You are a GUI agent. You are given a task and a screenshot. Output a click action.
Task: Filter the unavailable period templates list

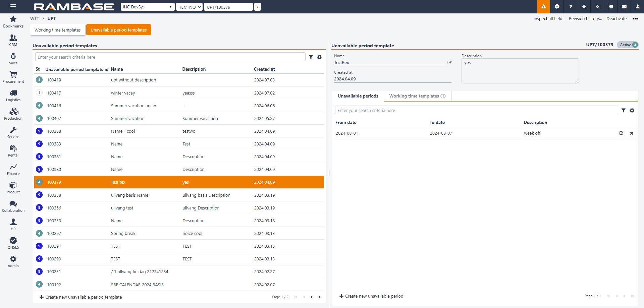click(x=311, y=57)
